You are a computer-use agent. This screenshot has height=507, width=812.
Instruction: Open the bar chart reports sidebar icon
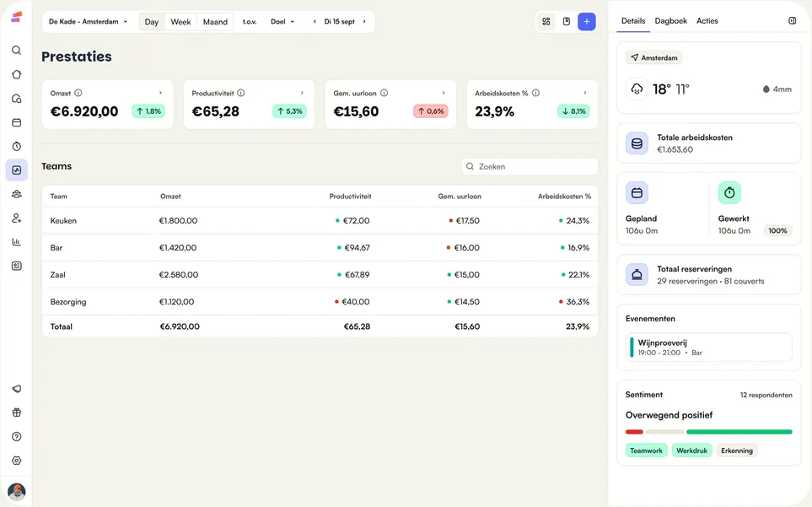[x=17, y=242]
